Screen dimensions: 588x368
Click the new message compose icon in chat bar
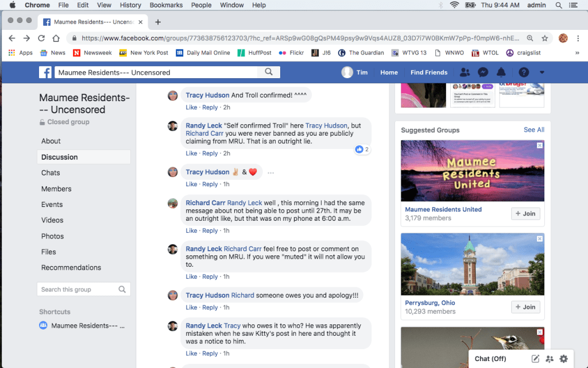click(535, 359)
